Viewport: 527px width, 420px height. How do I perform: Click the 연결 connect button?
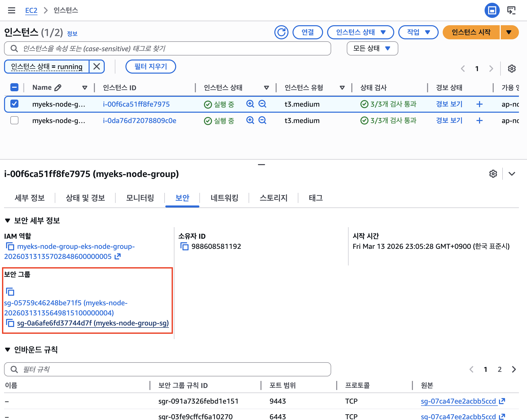pos(307,32)
